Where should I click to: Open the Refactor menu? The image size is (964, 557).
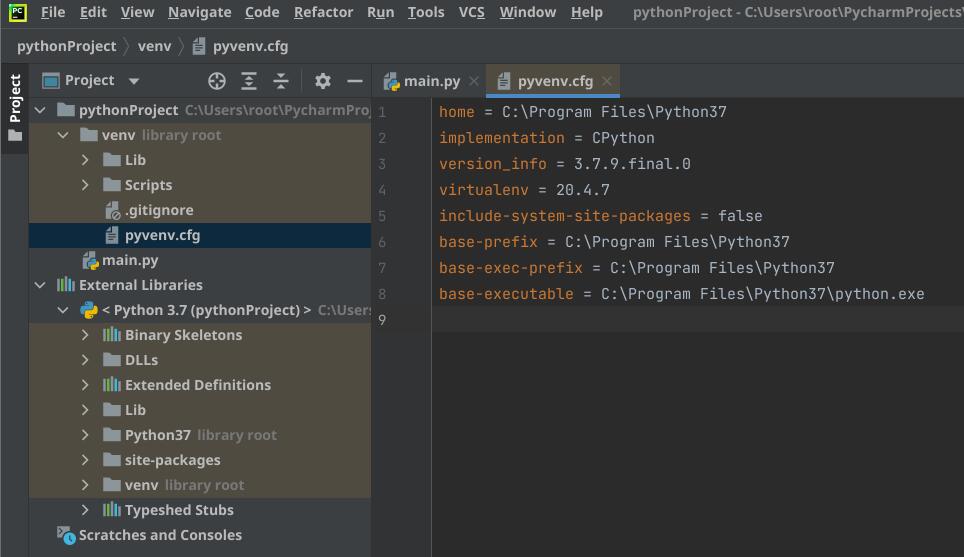coord(323,12)
